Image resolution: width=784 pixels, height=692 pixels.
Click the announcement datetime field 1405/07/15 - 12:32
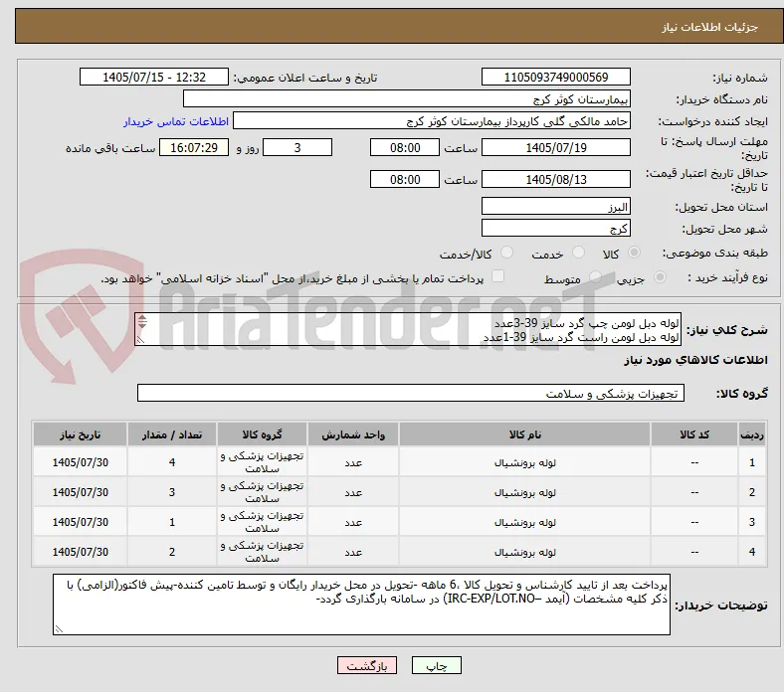(x=153, y=77)
